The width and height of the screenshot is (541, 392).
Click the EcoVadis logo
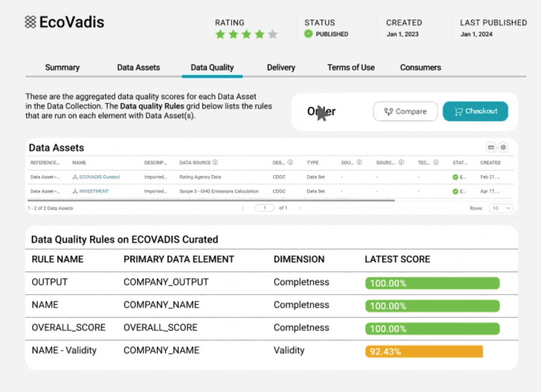pyautogui.click(x=64, y=22)
